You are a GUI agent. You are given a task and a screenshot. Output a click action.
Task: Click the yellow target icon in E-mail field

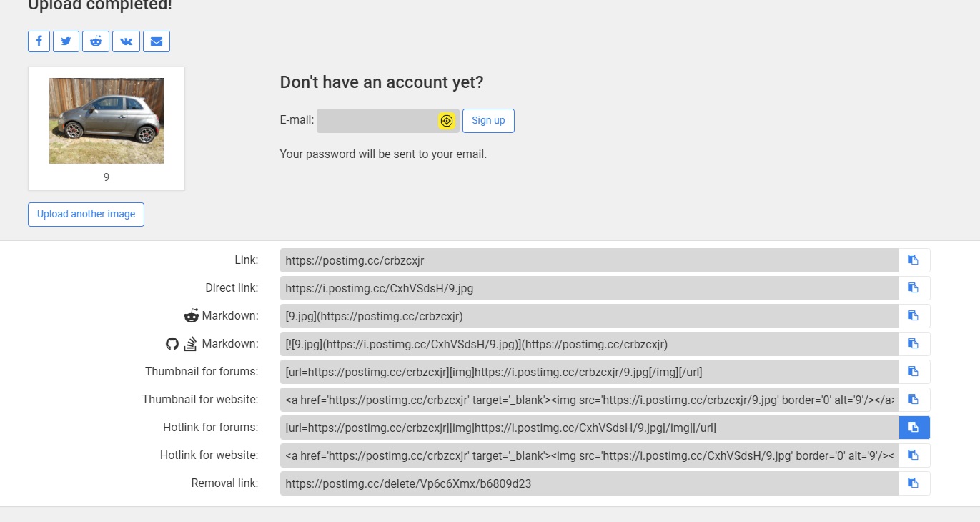click(447, 121)
